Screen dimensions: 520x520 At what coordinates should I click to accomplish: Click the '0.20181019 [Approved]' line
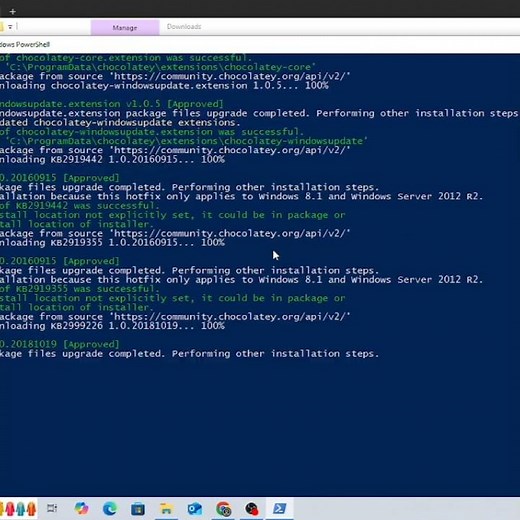click(x=59, y=344)
